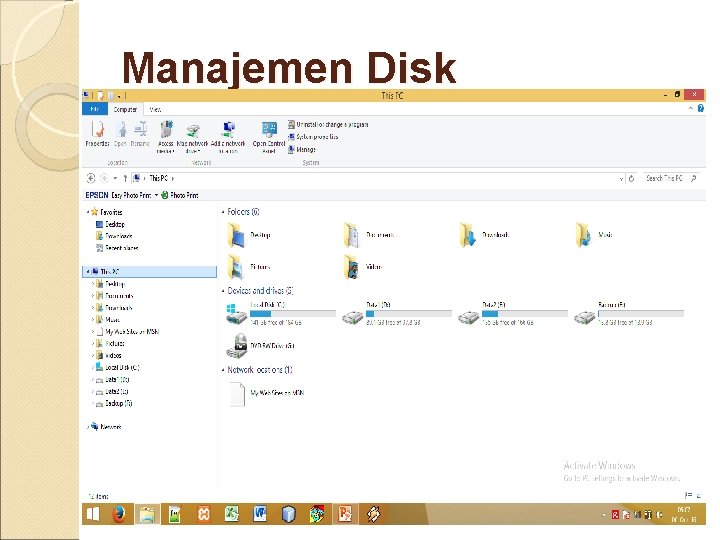Collapse the ribbon with the chevron
The width and height of the screenshot is (720, 540).
691,108
